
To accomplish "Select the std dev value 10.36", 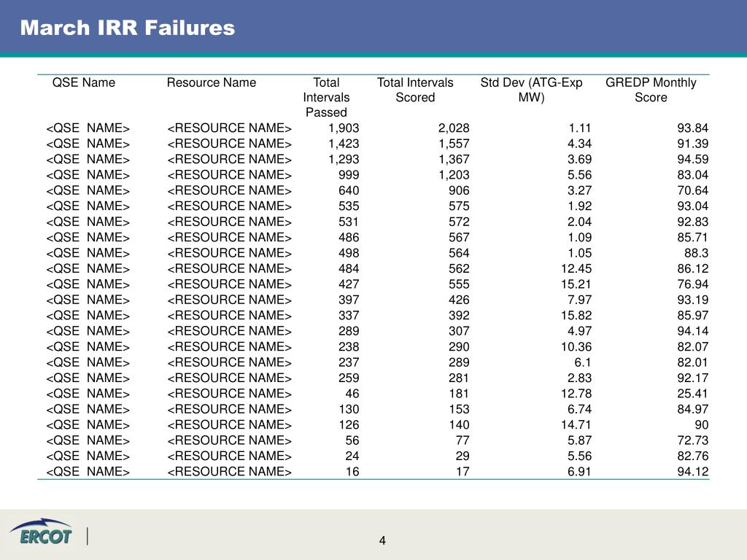I will pos(576,346).
